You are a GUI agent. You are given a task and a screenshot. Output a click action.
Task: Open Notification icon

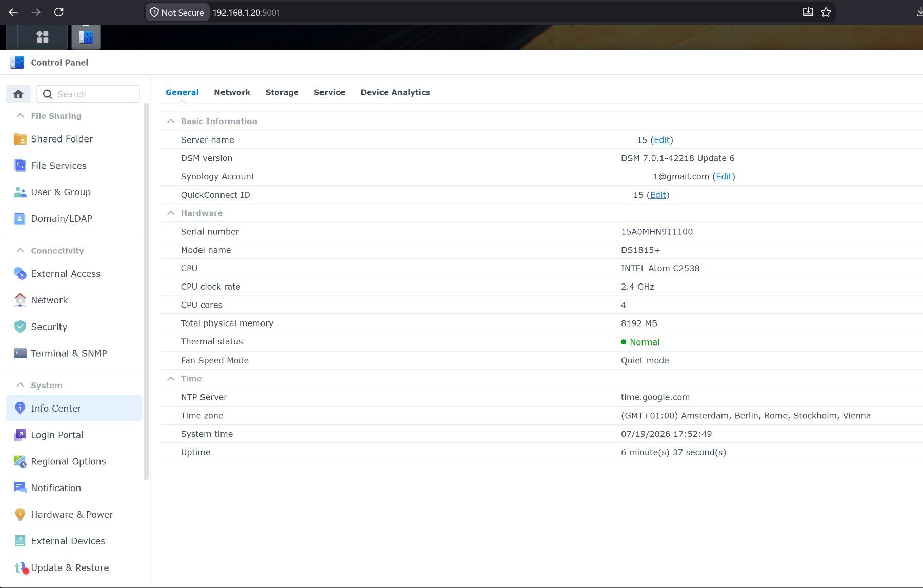click(20, 488)
